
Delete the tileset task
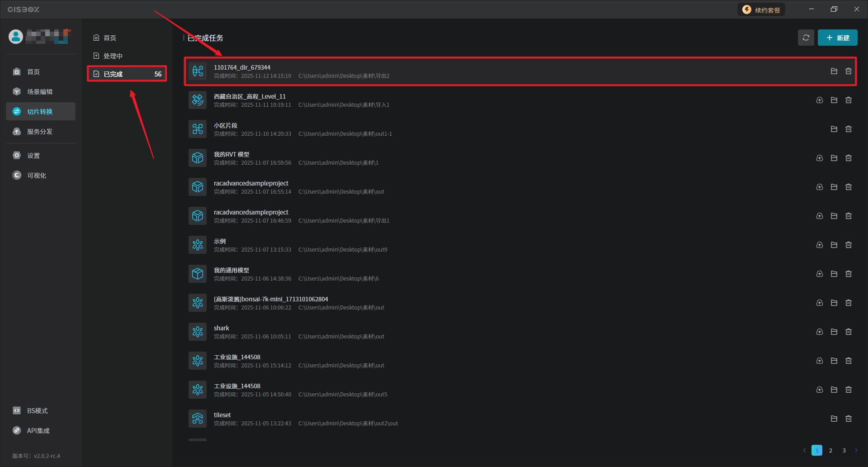[848, 419]
